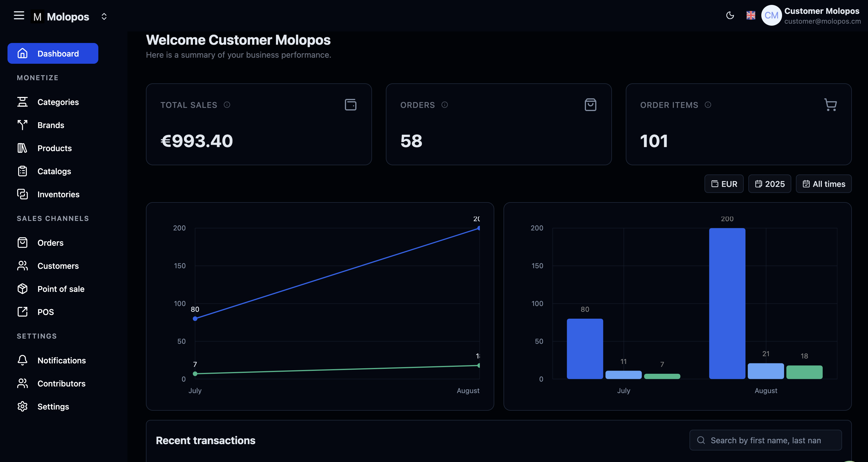Toggle the sidebar hamburger menu
Screen dimensions: 868x462
pos(19,16)
